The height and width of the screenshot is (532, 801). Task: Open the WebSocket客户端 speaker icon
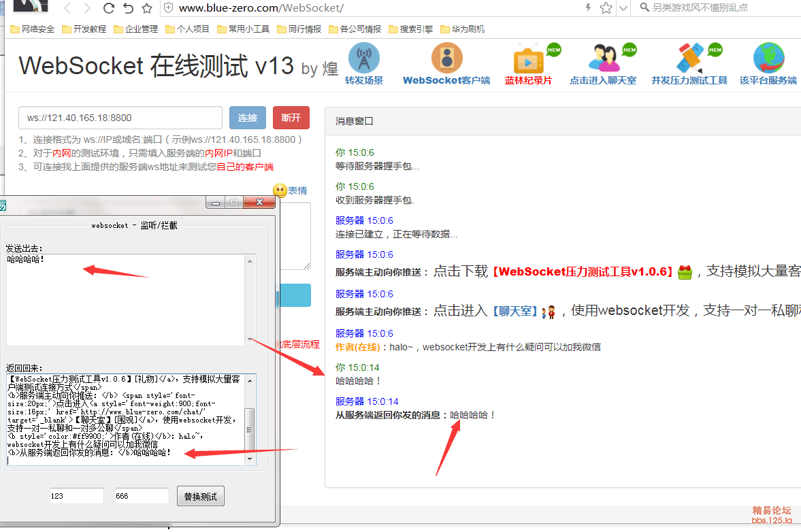click(446, 58)
